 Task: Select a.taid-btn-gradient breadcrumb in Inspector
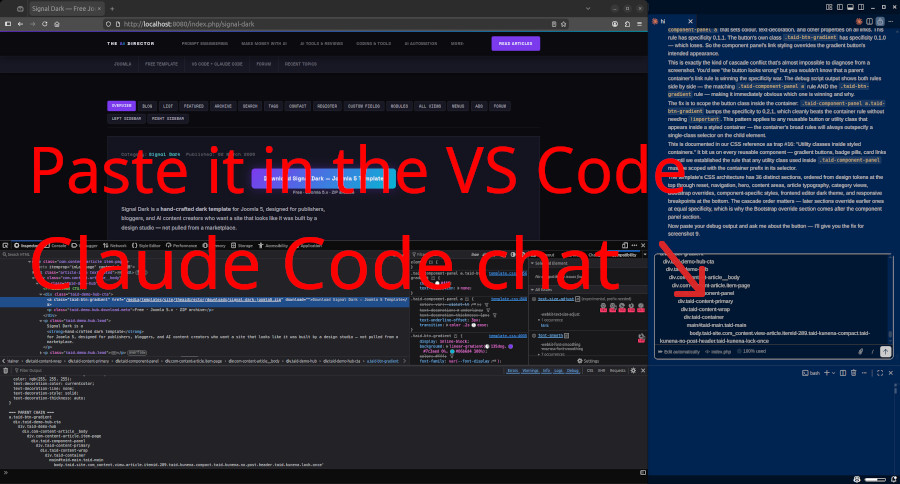(383, 361)
